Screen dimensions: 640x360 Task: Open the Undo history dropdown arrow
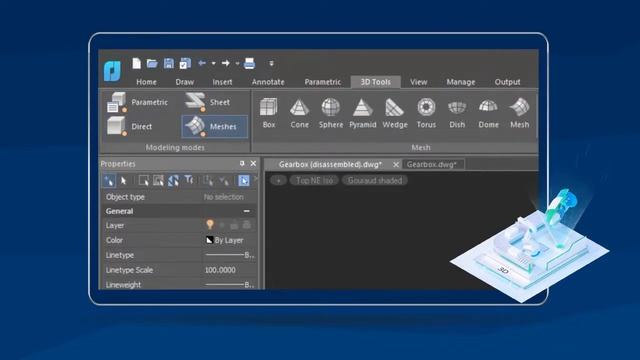213,64
